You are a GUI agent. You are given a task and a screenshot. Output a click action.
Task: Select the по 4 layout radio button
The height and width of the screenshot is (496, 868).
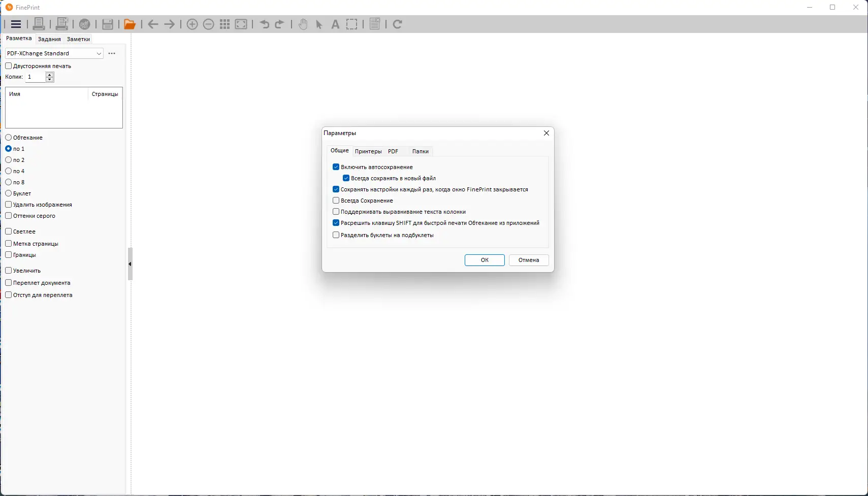click(9, 171)
